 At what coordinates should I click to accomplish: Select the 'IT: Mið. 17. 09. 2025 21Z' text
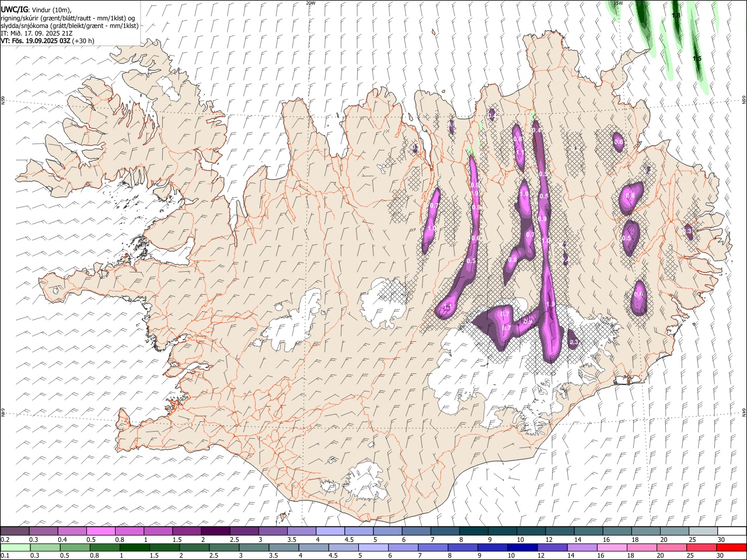pyautogui.click(x=36, y=33)
